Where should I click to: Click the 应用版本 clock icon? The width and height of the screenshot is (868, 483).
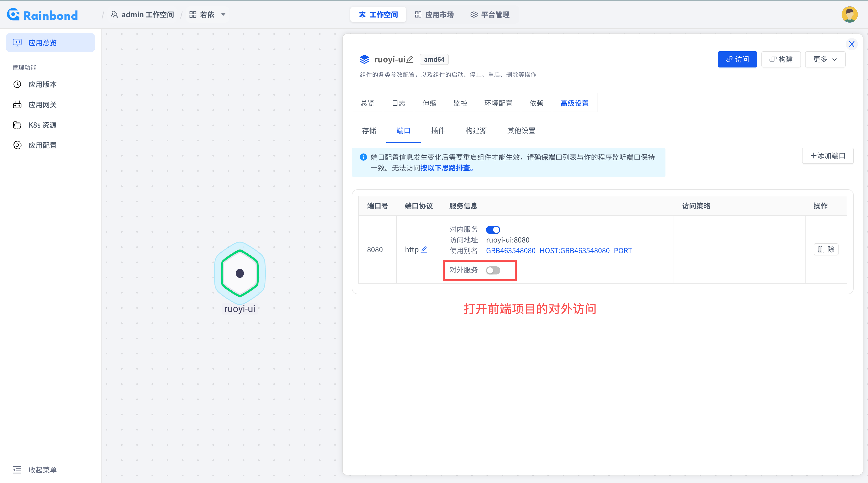[x=17, y=84]
